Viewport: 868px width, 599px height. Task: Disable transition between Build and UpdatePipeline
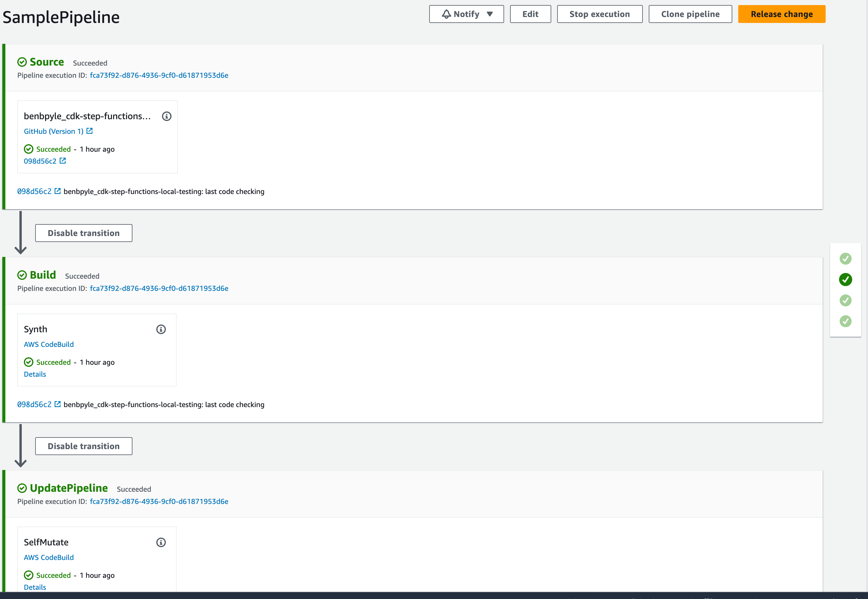pyautogui.click(x=84, y=446)
